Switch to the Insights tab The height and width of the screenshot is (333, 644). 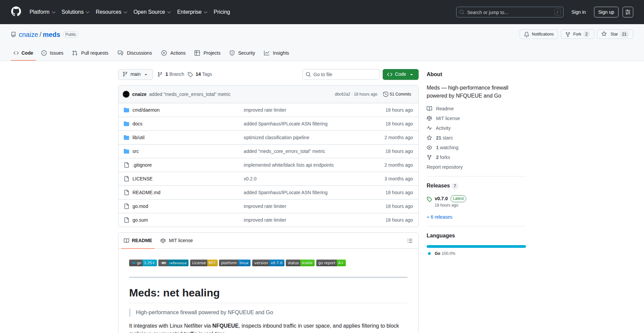276,53
